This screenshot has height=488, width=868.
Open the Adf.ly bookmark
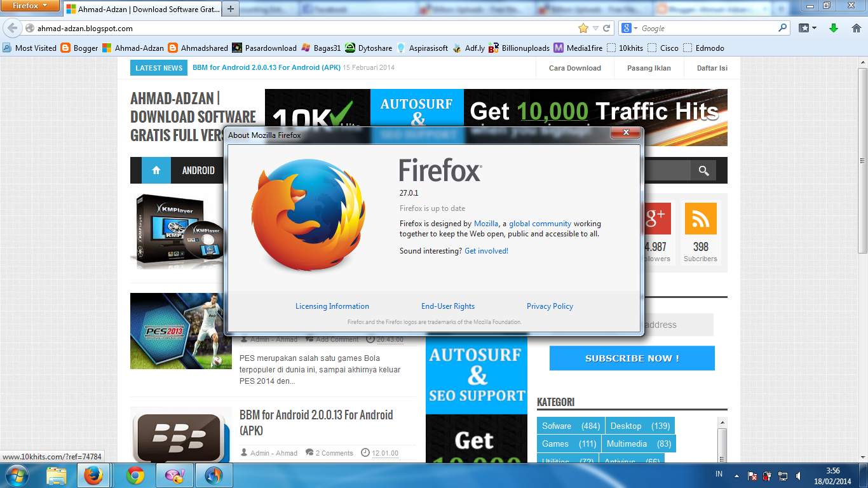[468, 48]
